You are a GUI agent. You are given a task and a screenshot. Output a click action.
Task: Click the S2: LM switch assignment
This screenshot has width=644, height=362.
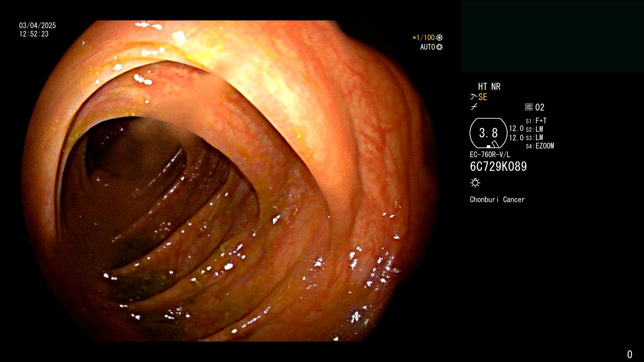tap(534, 129)
